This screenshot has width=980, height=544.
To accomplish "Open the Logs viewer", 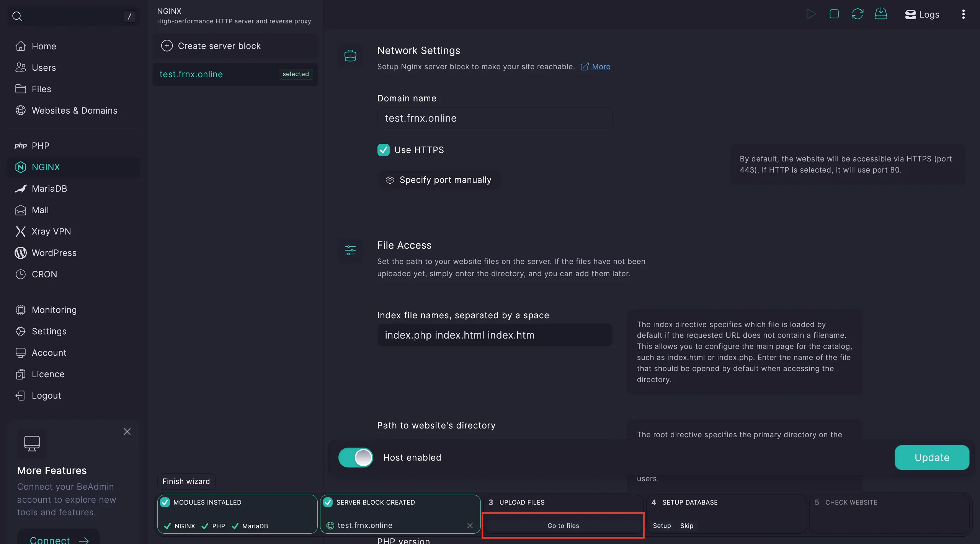I will [922, 15].
